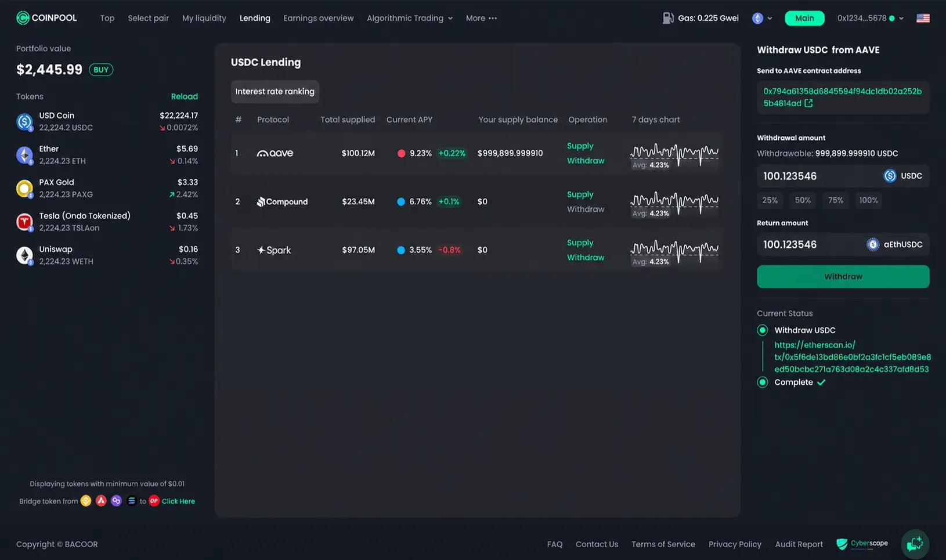
Task: Click the Terms of Service footer link
Action: (x=663, y=544)
